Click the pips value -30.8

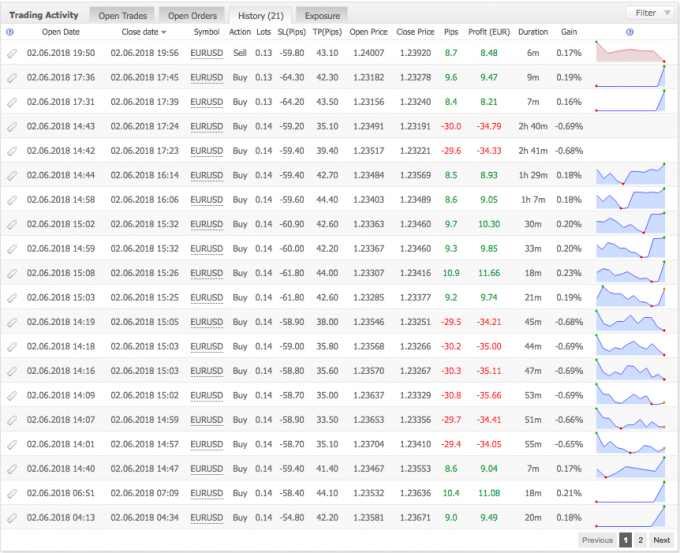point(451,396)
